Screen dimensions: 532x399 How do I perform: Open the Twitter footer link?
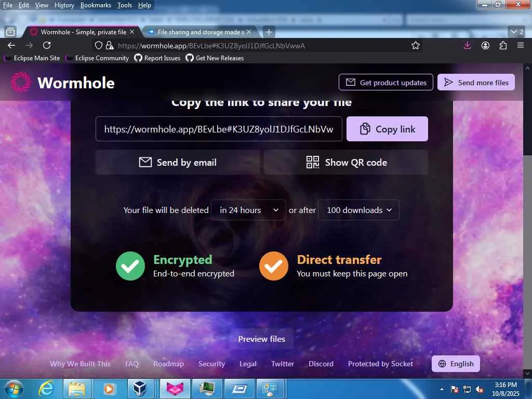[x=283, y=364]
